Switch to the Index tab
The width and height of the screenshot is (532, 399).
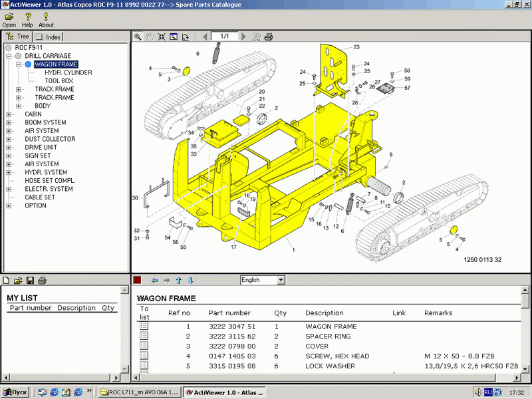point(49,37)
